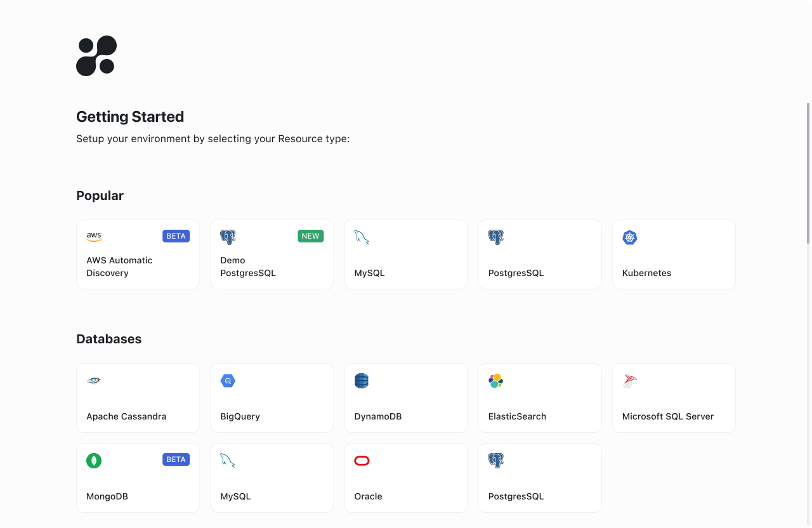Click the Oracle red logo icon
This screenshot has width=812, height=528.
[362, 461]
